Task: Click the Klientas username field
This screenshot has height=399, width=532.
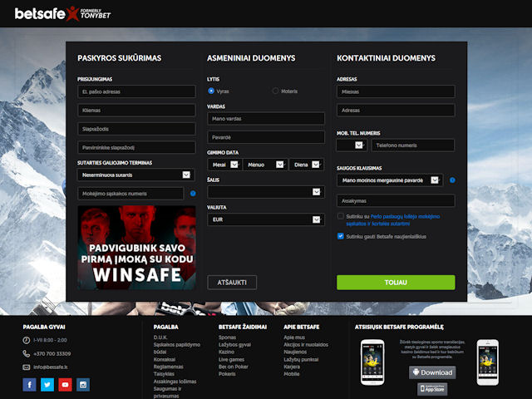Action: (136, 111)
